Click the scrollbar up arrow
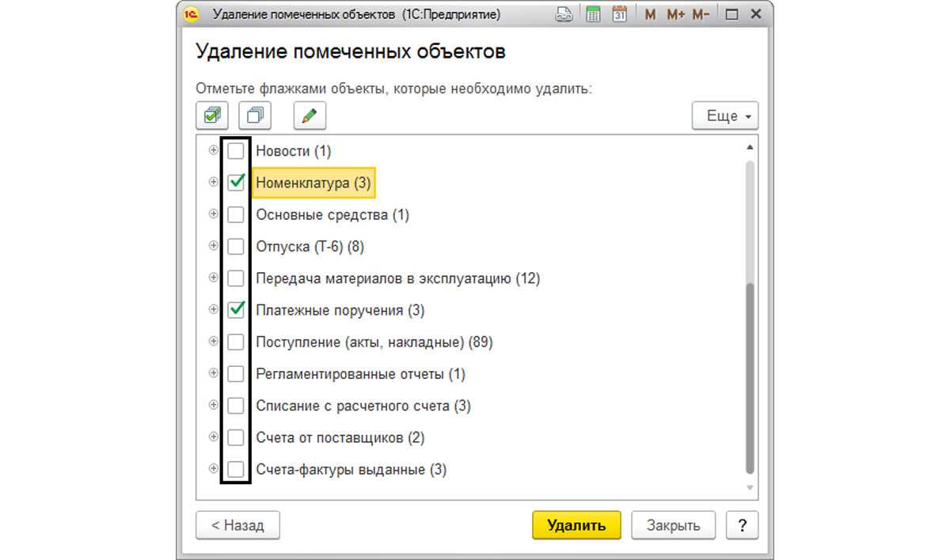Image resolution: width=950 pixels, height=560 pixels. coord(750,147)
